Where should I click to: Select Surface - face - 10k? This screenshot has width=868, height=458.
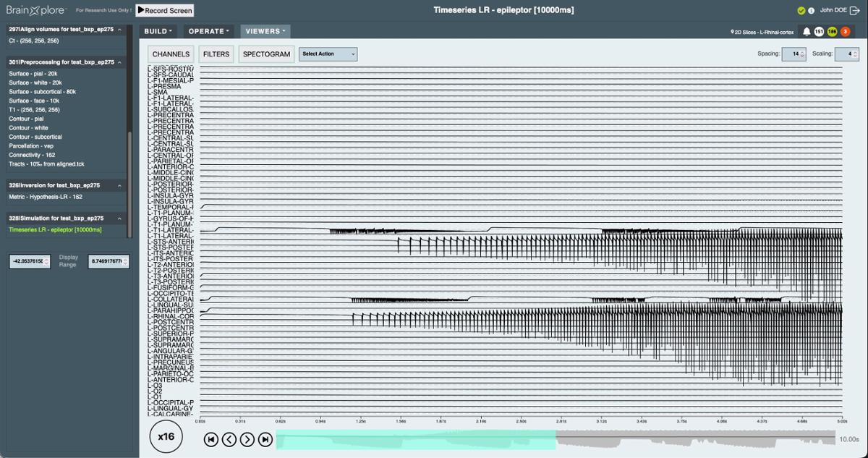point(34,101)
